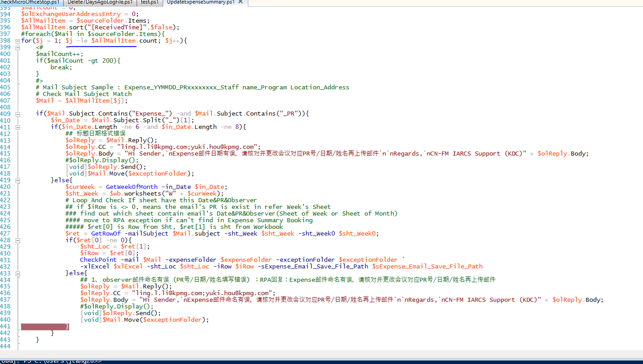Fold the $ret[0] if block at line 428
Screen dimensions: 643x364
click(x=18, y=240)
